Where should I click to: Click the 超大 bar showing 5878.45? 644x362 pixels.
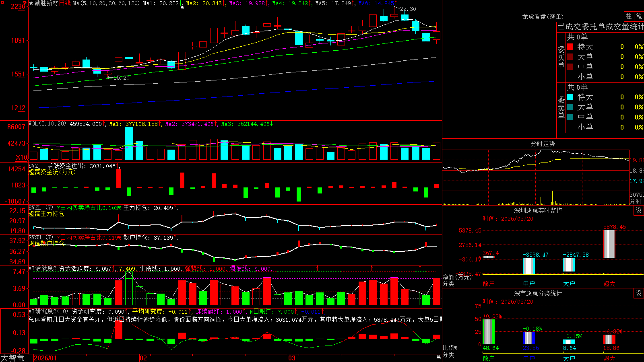coord(609,244)
